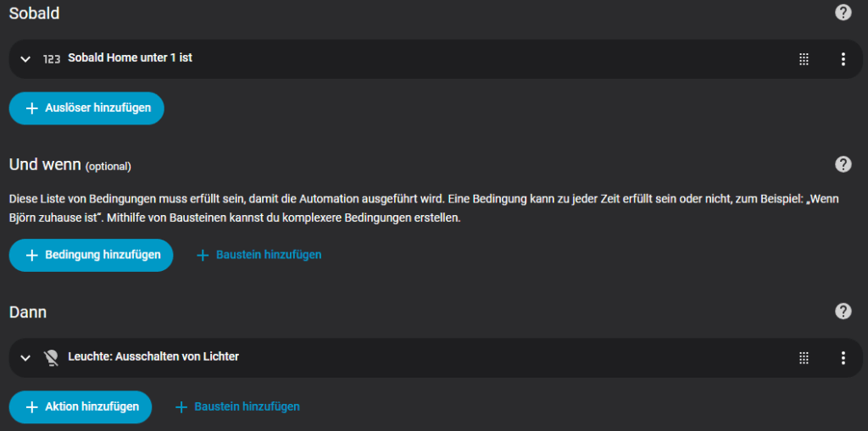Click Baustein hinzufügen next to Bedingung hinzufügen
868x431 pixels.
(259, 255)
